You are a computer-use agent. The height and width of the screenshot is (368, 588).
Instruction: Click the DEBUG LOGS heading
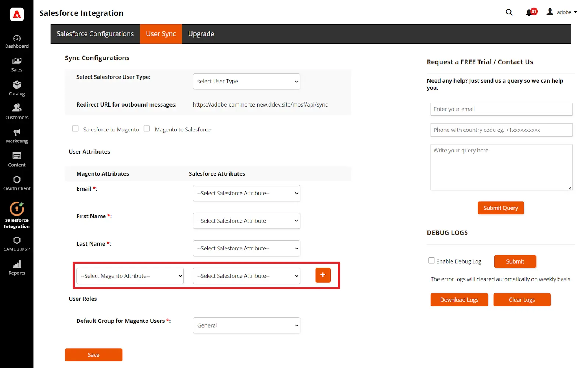click(447, 233)
